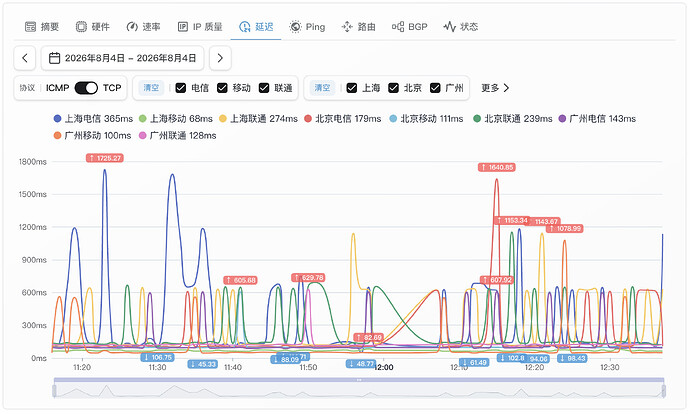Toggle the ICMP/TCP protocol switch
The width and height of the screenshot is (690, 414).
click(x=86, y=88)
